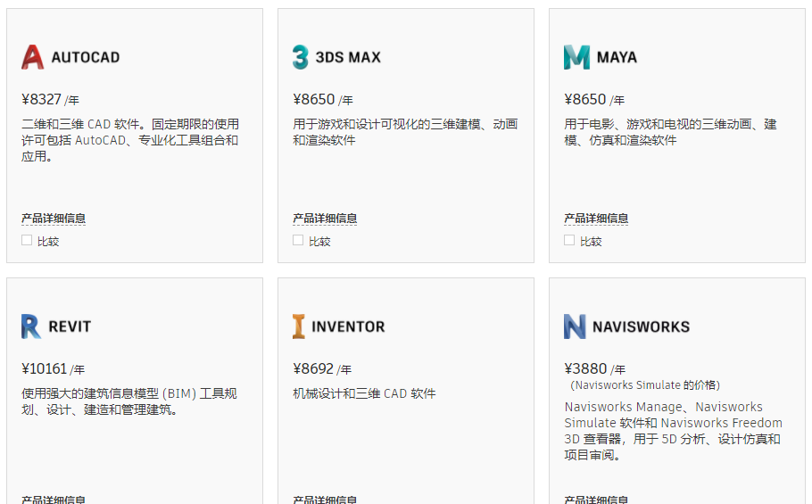Click the ¥10161 /年 Revit price
Screen dimensions: 812x504
click(x=53, y=369)
